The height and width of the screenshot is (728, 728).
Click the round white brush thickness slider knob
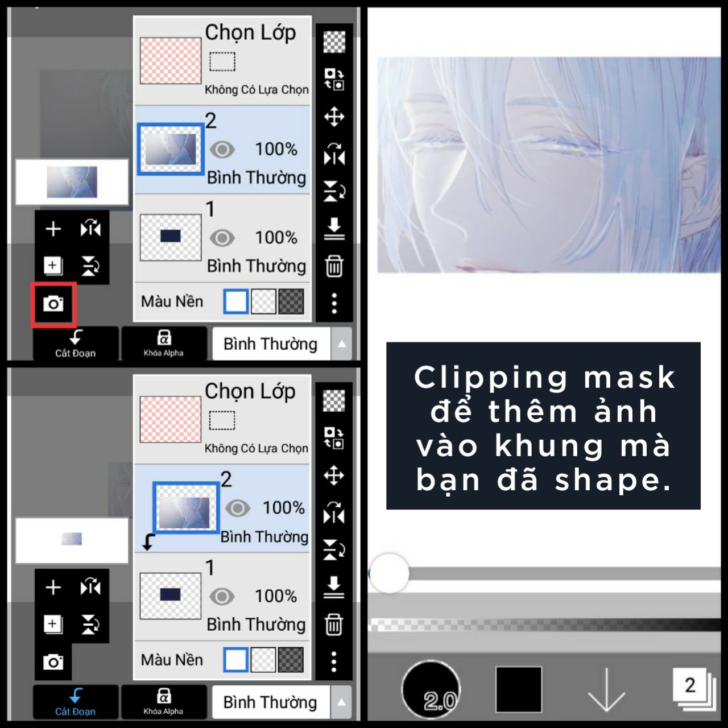click(389, 573)
